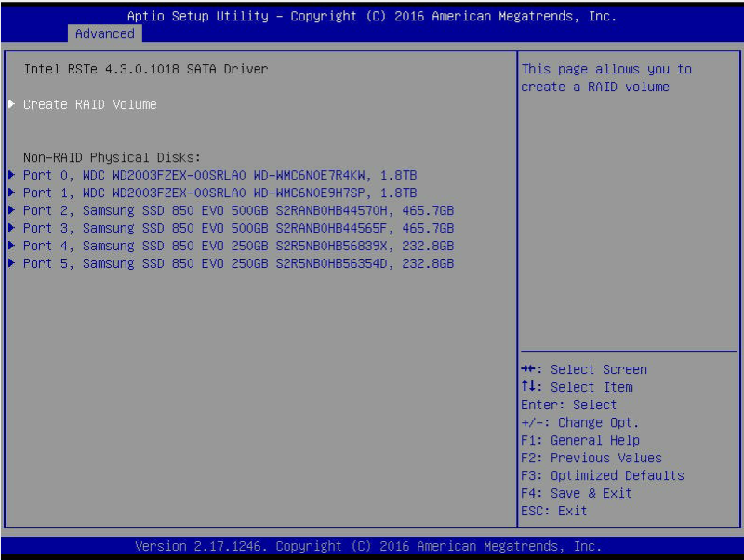Click the Aptio Setup Utility title text
744x560 pixels.
click(372, 16)
